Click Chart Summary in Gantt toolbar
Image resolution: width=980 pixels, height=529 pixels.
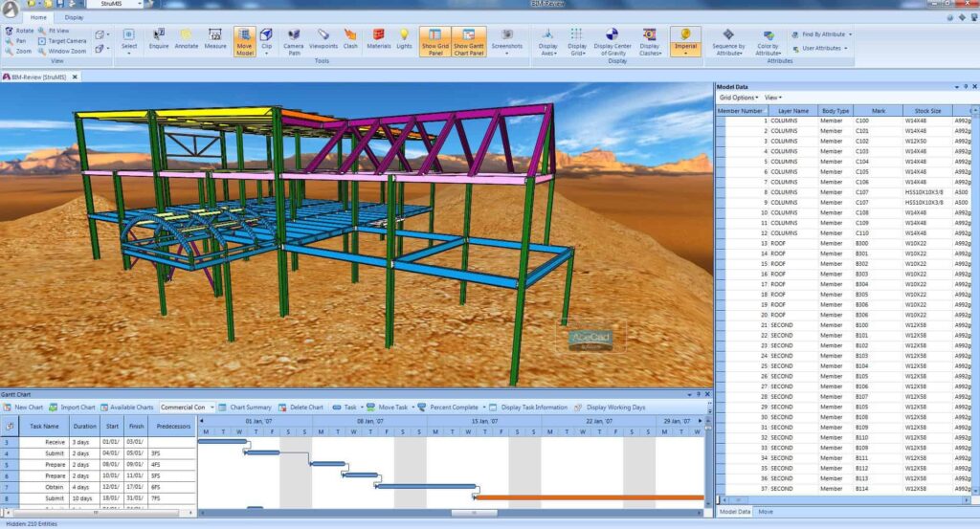tap(244, 408)
